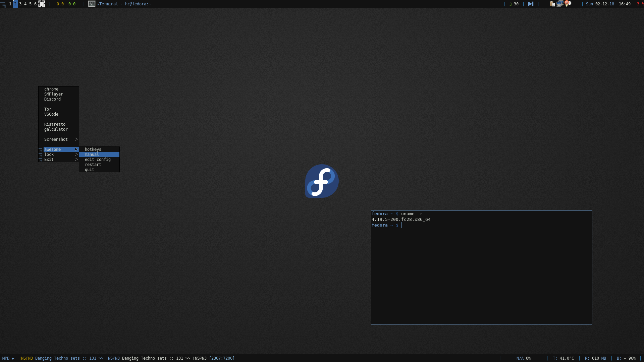Expand the lock submenu arrow

coord(76,155)
